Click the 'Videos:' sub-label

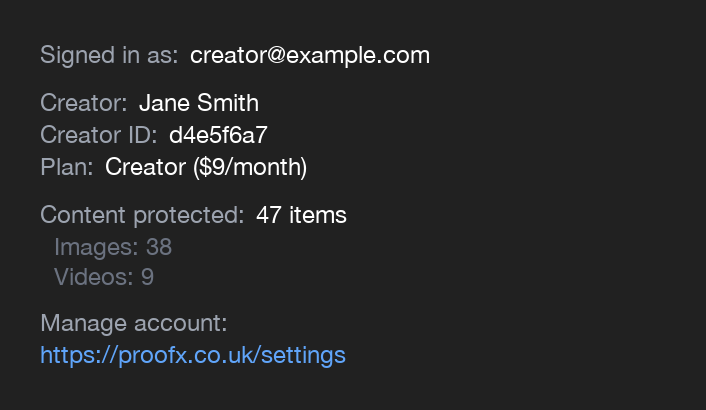(x=94, y=277)
